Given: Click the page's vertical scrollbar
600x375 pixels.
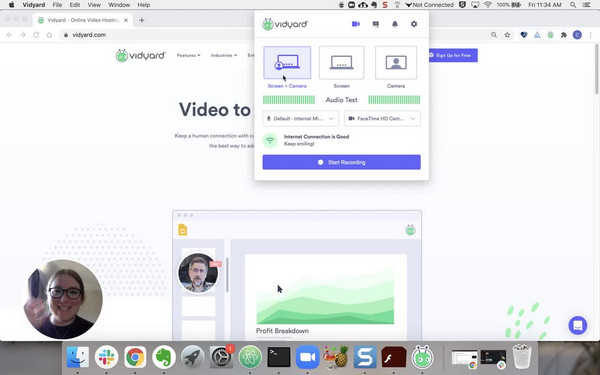Looking at the screenshot, I should 597,69.
